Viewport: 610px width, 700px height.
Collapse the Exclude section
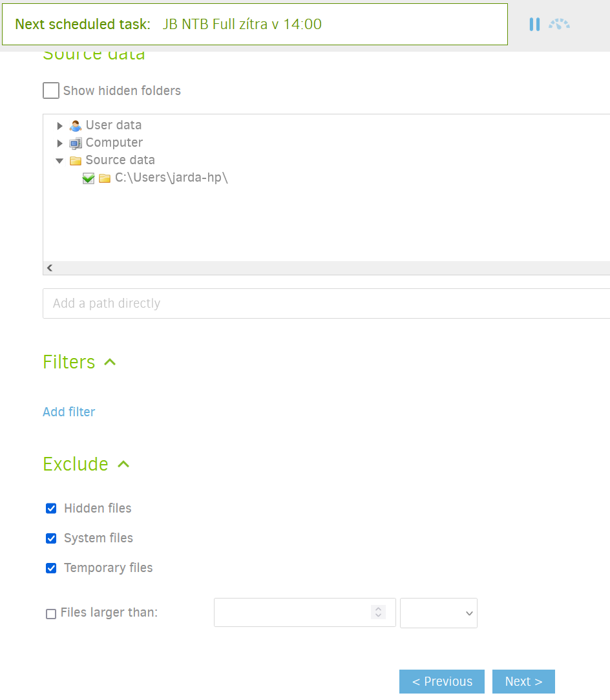coord(123,463)
